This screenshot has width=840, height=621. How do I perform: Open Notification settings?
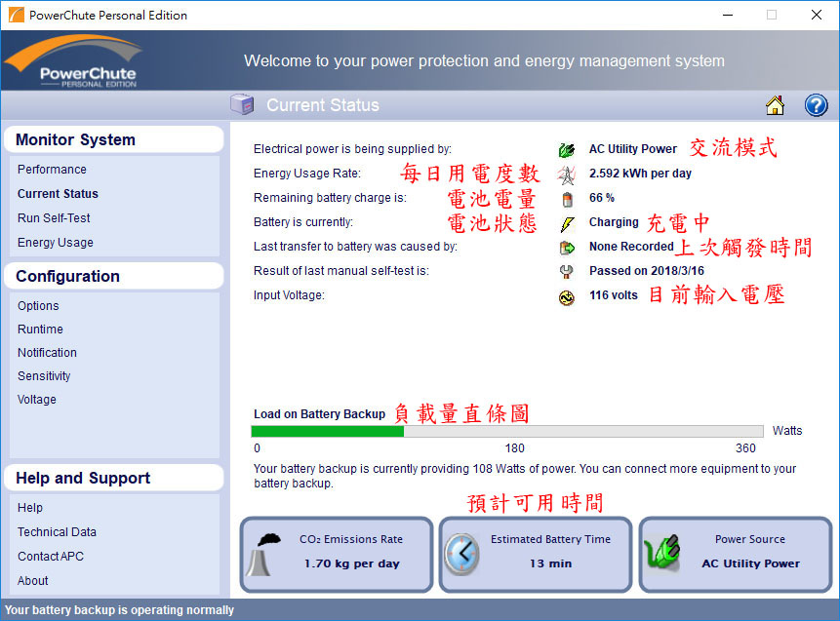(x=47, y=353)
